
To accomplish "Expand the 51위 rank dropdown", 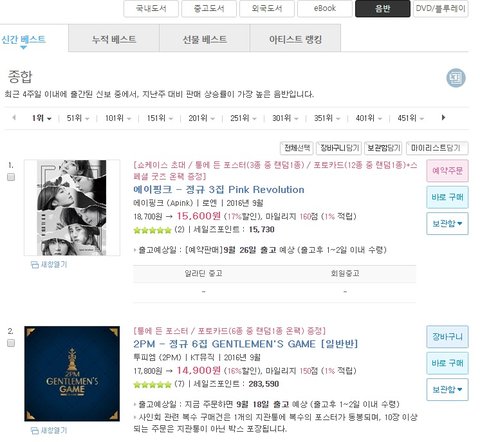I will click(78, 118).
